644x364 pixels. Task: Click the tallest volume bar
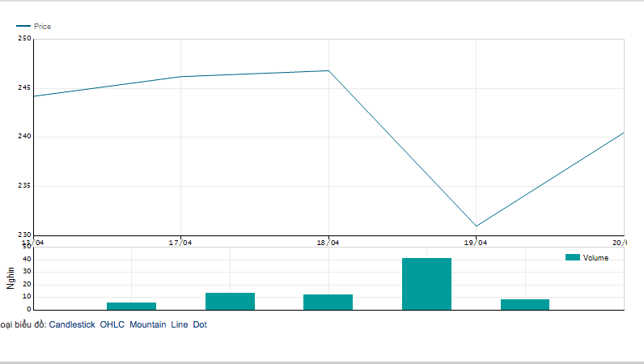click(426, 284)
